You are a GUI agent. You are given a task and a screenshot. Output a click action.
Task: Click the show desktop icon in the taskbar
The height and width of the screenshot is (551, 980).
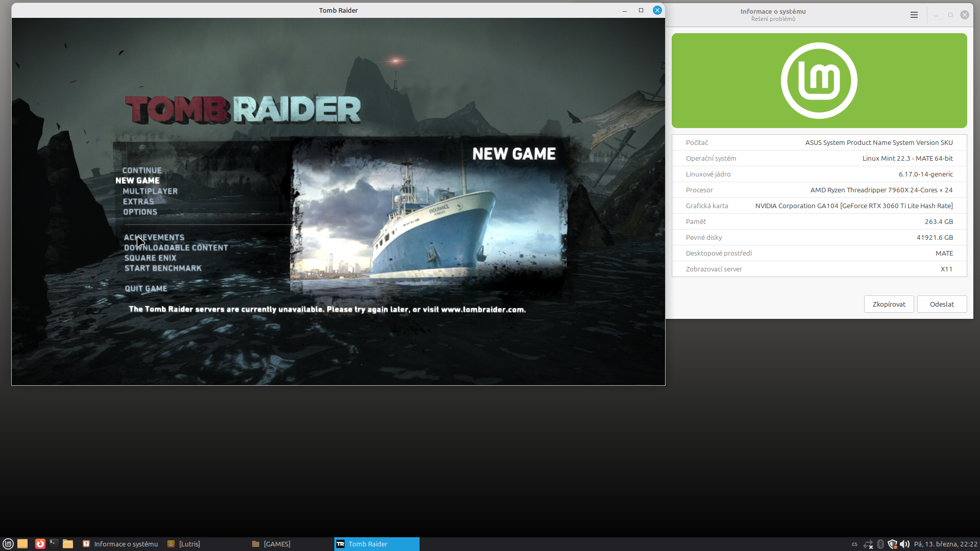(22, 544)
